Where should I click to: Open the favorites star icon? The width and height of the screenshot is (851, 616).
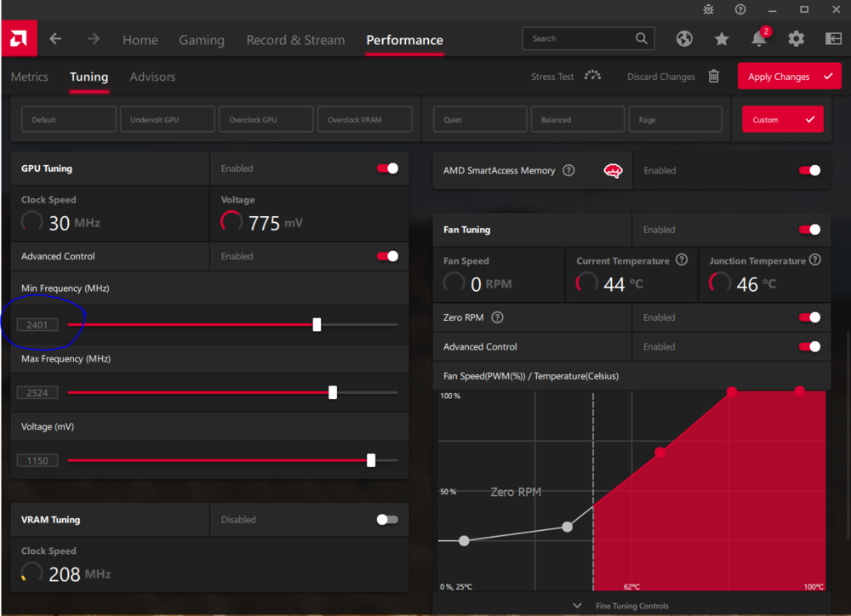pyautogui.click(x=721, y=38)
